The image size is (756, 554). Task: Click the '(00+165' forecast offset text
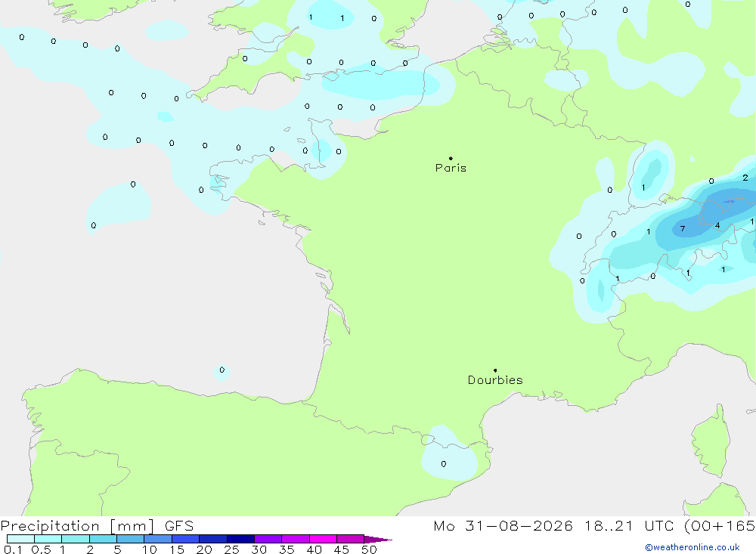(x=720, y=526)
